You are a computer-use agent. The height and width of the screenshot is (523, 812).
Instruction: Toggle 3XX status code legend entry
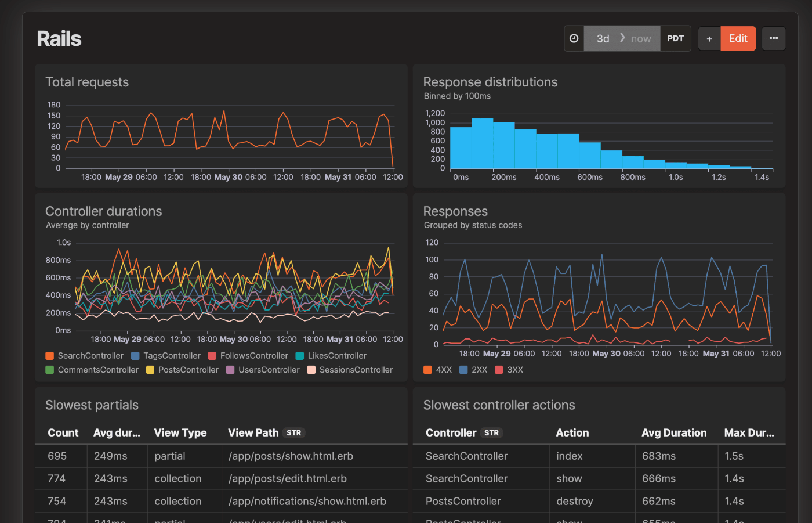click(509, 370)
